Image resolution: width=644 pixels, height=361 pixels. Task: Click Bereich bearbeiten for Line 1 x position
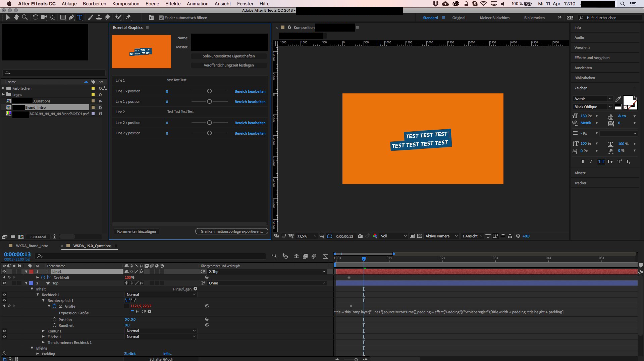(250, 91)
